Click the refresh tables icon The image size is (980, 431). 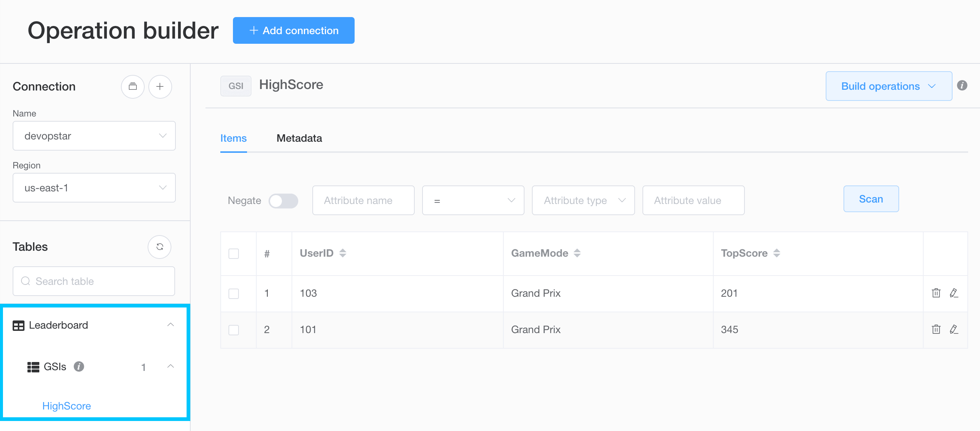pos(160,247)
